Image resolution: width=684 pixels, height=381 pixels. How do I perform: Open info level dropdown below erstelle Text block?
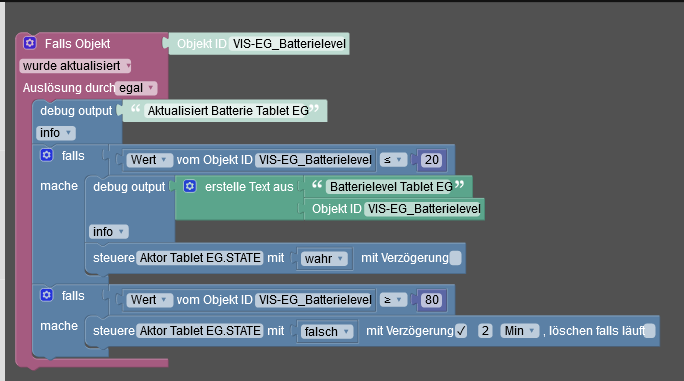pos(109,232)
